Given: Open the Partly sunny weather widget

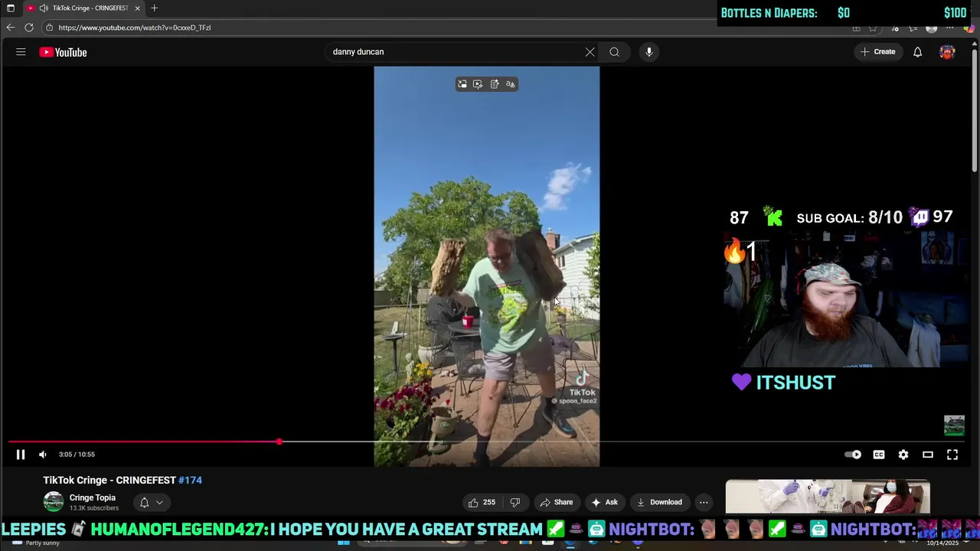Looking at the screenshot, I should click(34, 543).
